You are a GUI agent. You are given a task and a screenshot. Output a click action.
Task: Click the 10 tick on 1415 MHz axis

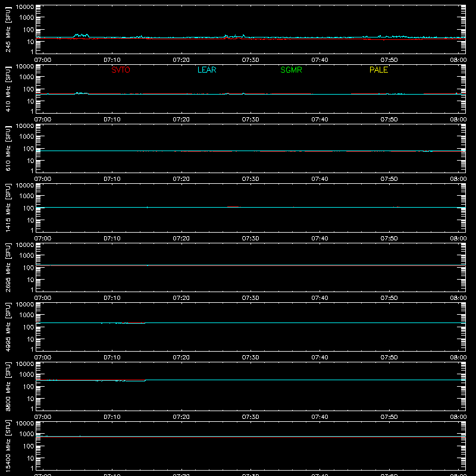coord(31,220)
